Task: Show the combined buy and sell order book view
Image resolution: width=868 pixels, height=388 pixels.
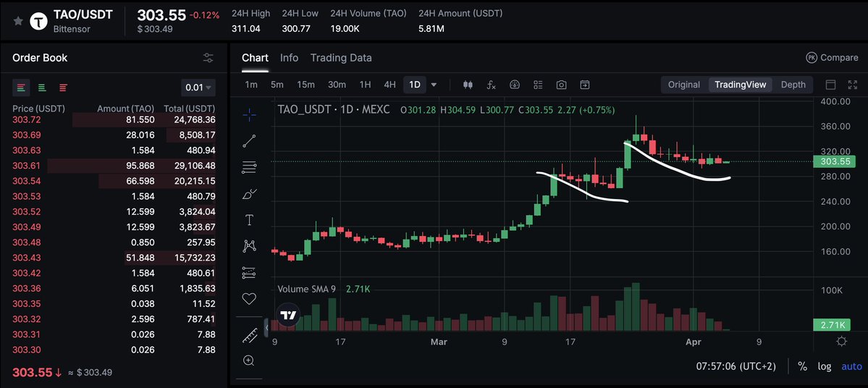Action: tap(21, 88)
